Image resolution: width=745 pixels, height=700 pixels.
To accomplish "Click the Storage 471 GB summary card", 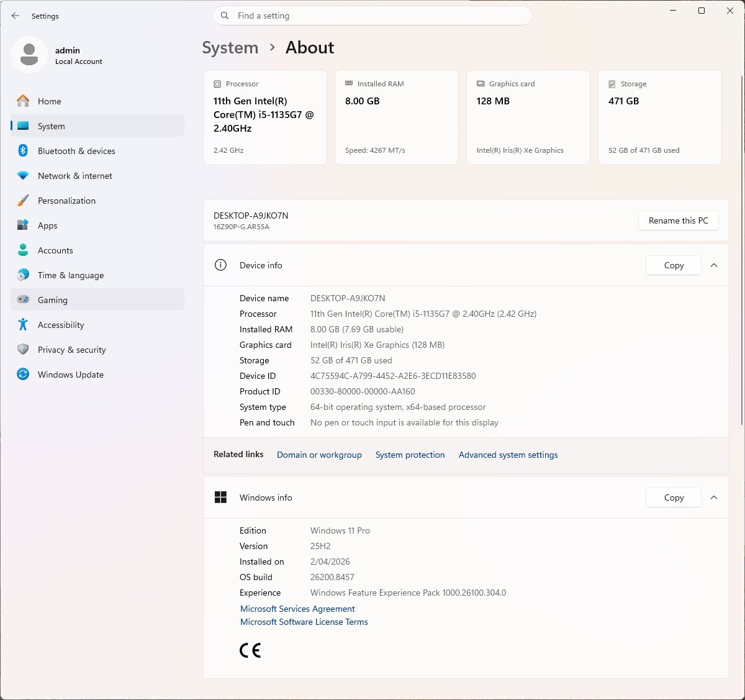I will click(x=660, y=117).
